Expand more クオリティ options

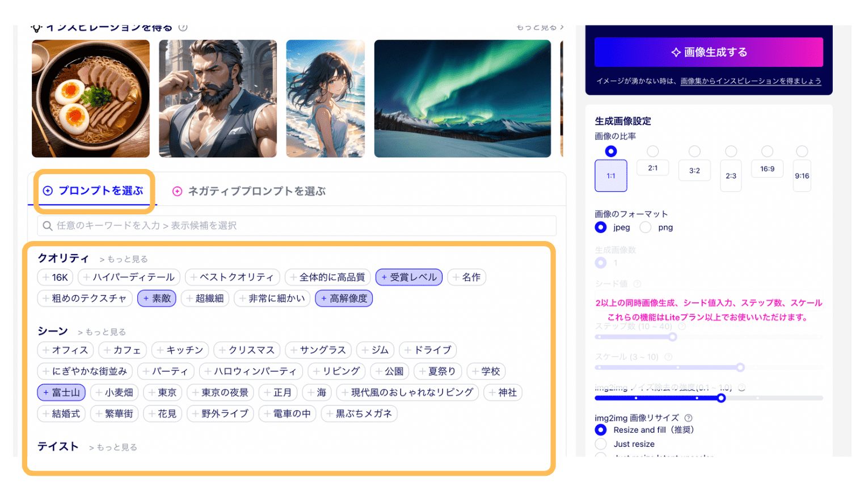[123, 259]
